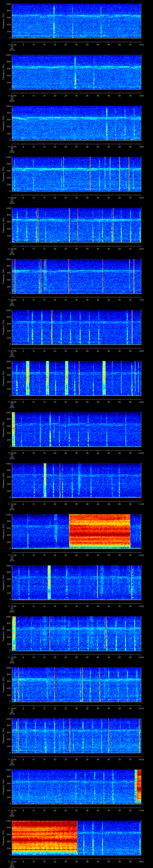Click the 'Frequency (Hz)' axis label of the 11:11:00 panel
Viewport: 153px width, 868px height.
[3, 531]
